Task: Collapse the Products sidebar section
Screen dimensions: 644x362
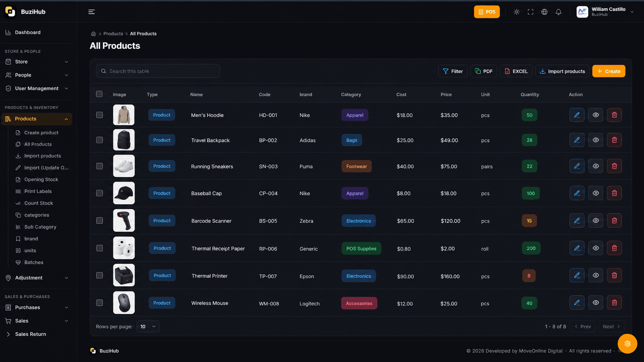Action: 37,119
